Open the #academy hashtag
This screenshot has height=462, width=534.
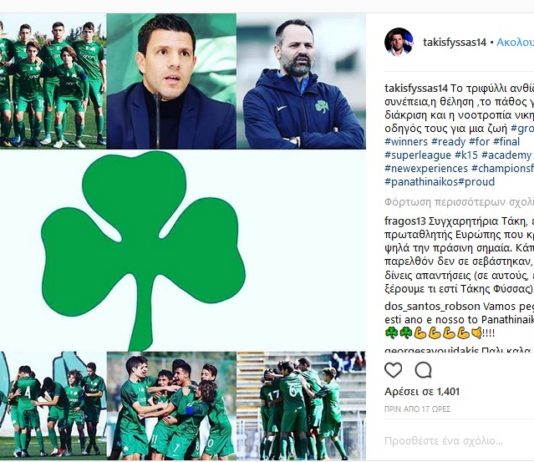tap(506, 155)
